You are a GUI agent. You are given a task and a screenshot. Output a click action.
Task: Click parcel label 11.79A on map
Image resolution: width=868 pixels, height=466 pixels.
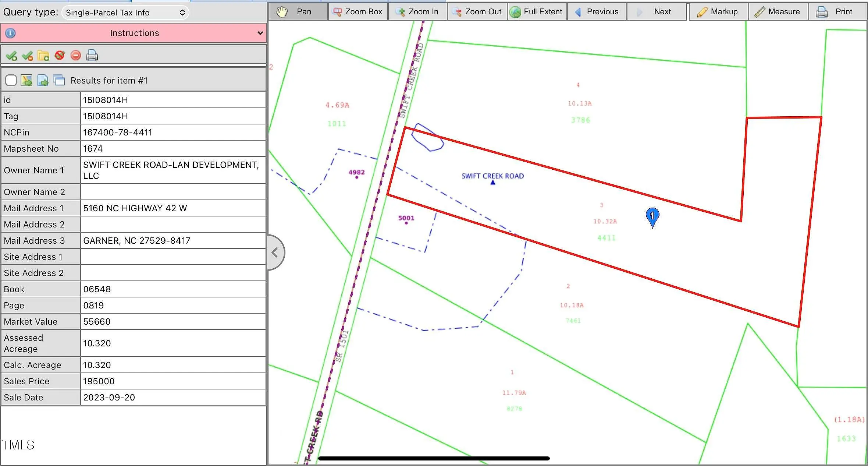tap(514, 393)
